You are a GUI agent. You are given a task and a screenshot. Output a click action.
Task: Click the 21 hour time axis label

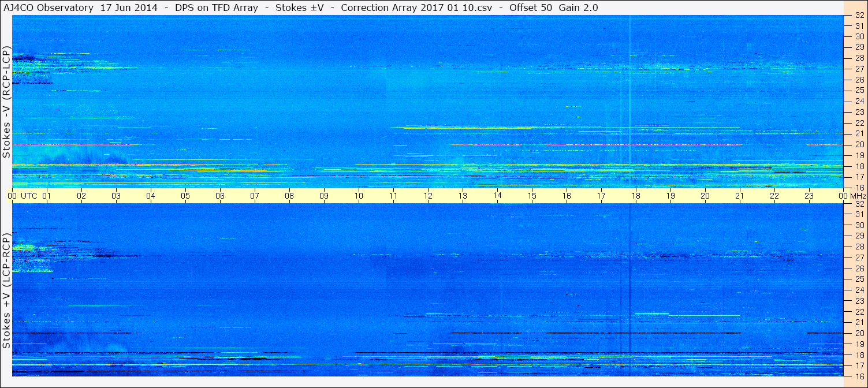[x=740, y=196]
